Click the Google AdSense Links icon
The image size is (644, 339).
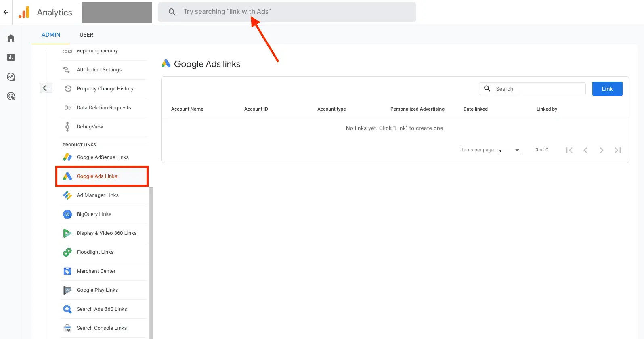pyautogui.click(x=67, y=157)
